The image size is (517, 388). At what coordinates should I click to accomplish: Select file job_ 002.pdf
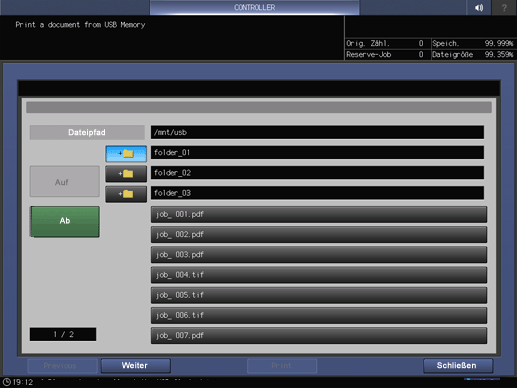[x=319, y=235]
